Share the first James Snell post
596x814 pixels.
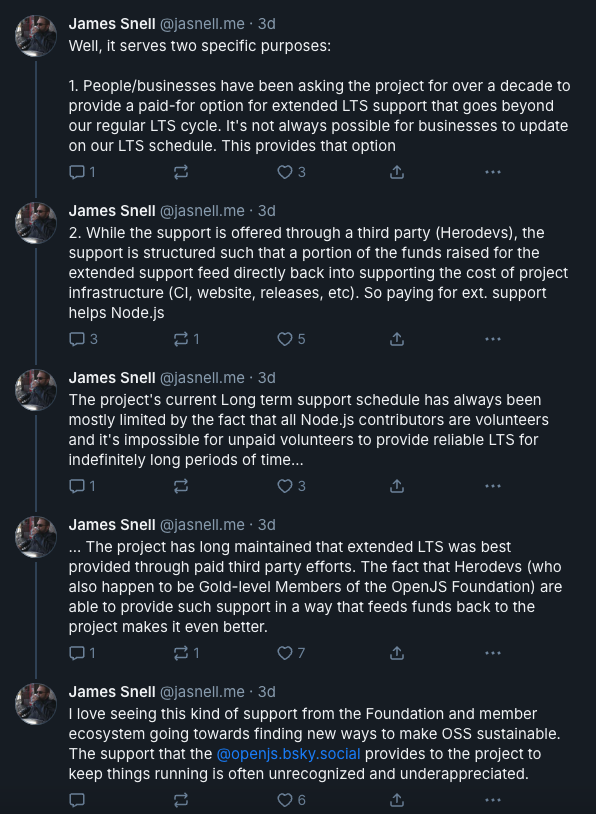pos(397,172)
